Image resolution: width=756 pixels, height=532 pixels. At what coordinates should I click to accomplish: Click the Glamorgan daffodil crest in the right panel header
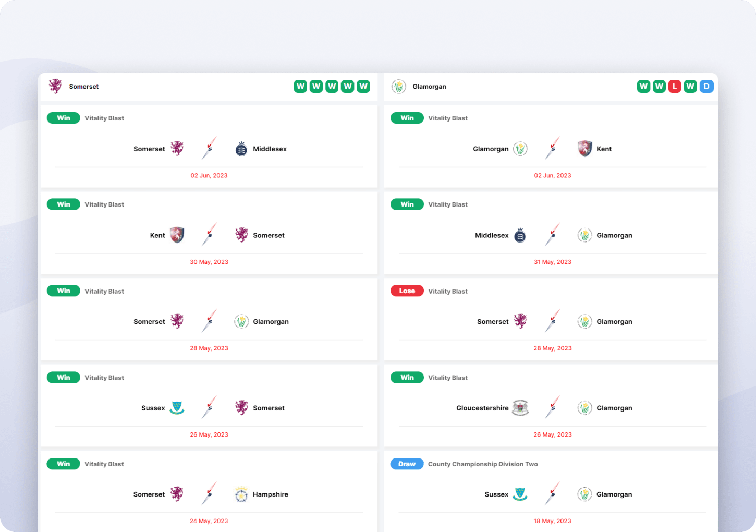coord(399,87)
